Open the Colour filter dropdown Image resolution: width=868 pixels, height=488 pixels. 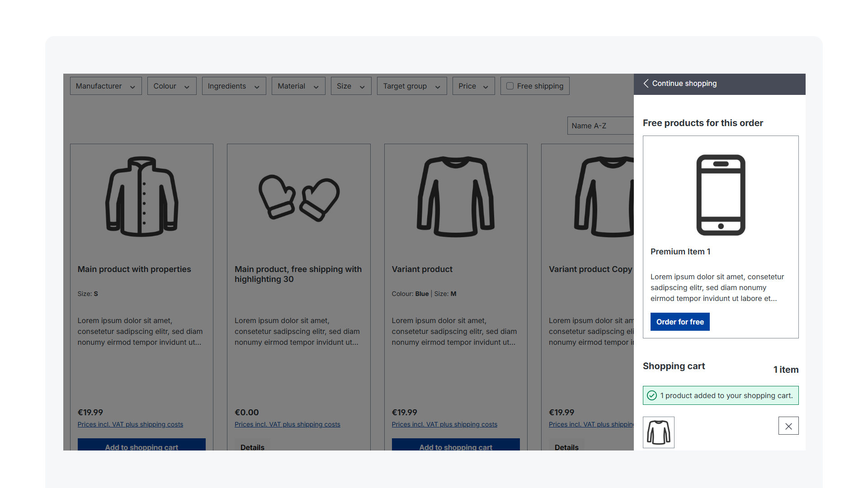pos(172,86)
